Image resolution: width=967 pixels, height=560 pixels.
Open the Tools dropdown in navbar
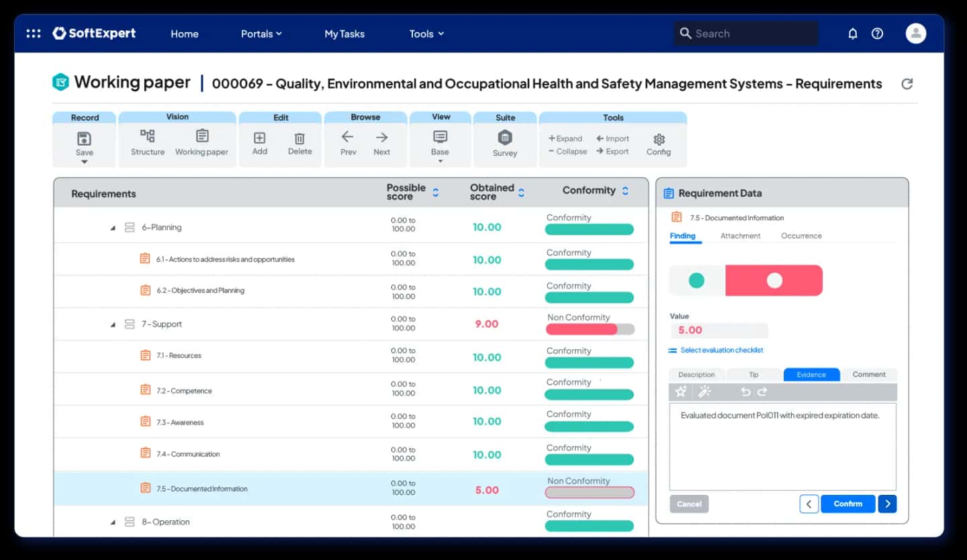coord(427,34)
